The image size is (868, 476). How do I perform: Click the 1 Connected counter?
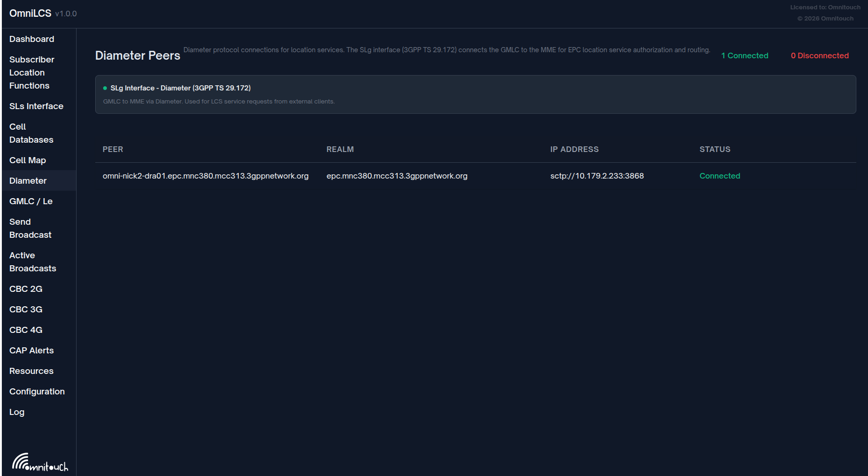tap(744, 56)
